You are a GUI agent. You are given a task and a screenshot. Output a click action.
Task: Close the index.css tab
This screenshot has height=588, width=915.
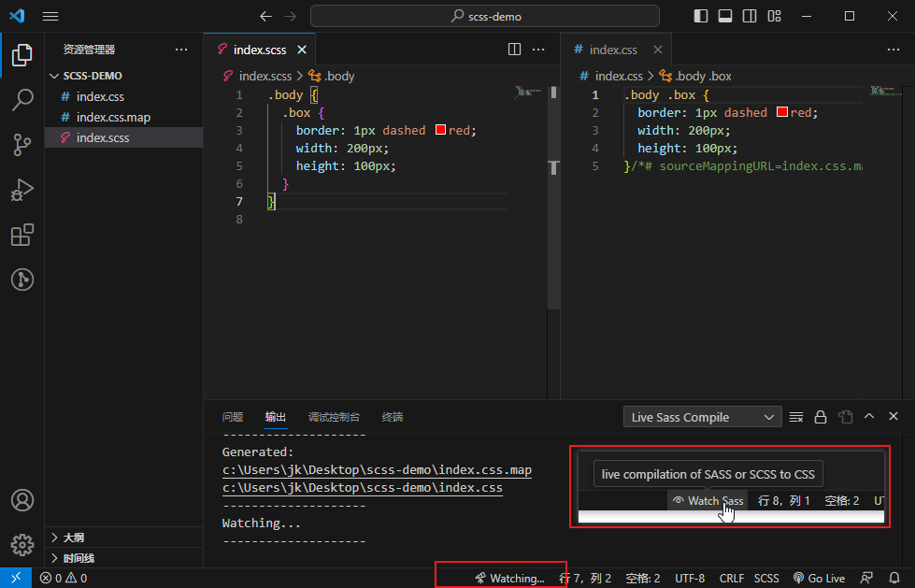click(658, 50)
